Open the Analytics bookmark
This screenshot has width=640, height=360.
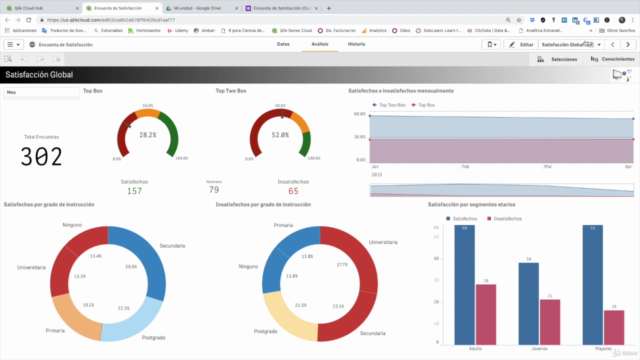click(x=374, y=31)
